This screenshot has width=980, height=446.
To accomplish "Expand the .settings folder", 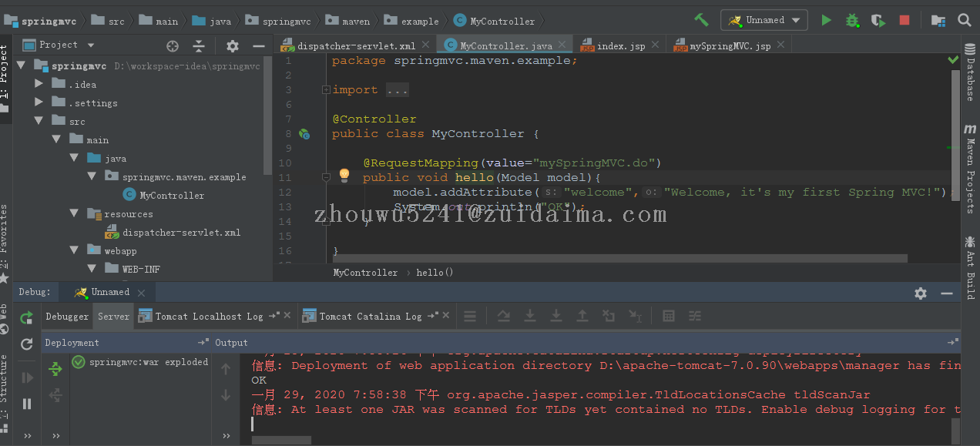I will (x=39, y=102).
